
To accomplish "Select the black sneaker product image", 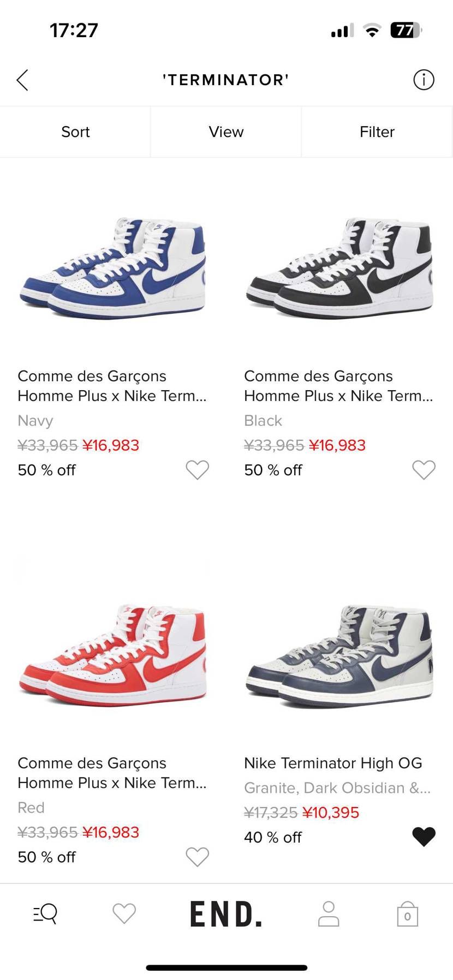I will coord(339,267).
